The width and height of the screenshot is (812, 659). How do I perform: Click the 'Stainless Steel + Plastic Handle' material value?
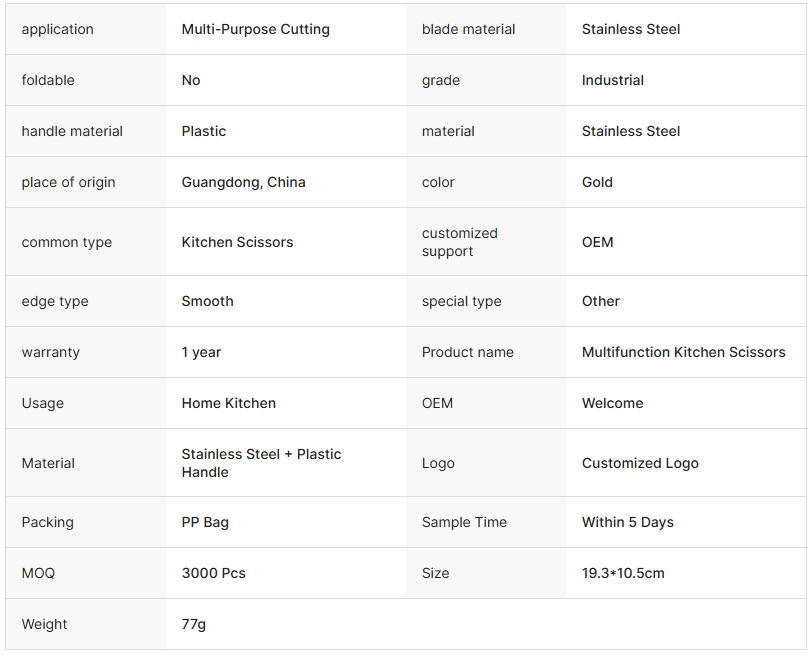click(x=261, y=463)
